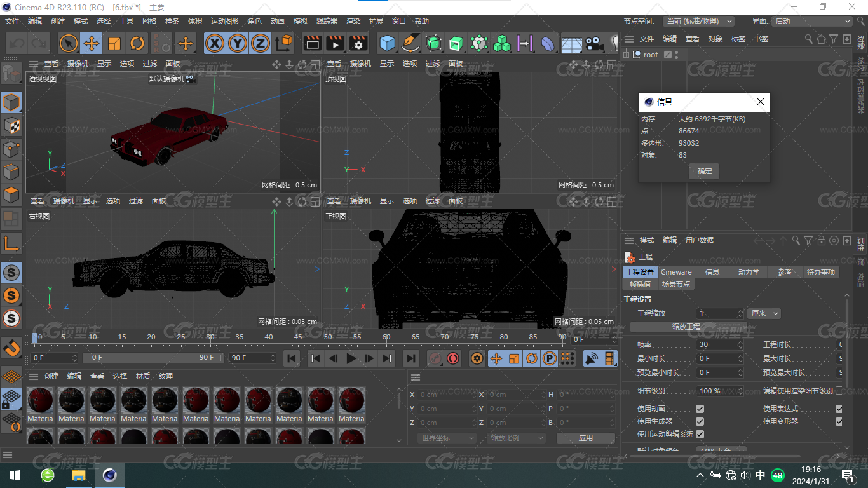
Task: Uncheck the 使用动画 checkbox
Action: (700, 409)
